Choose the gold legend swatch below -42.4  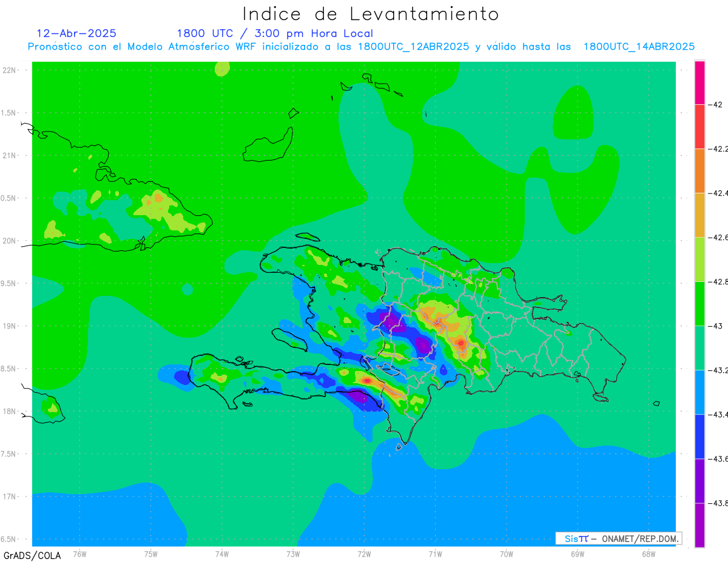[699, 215]
